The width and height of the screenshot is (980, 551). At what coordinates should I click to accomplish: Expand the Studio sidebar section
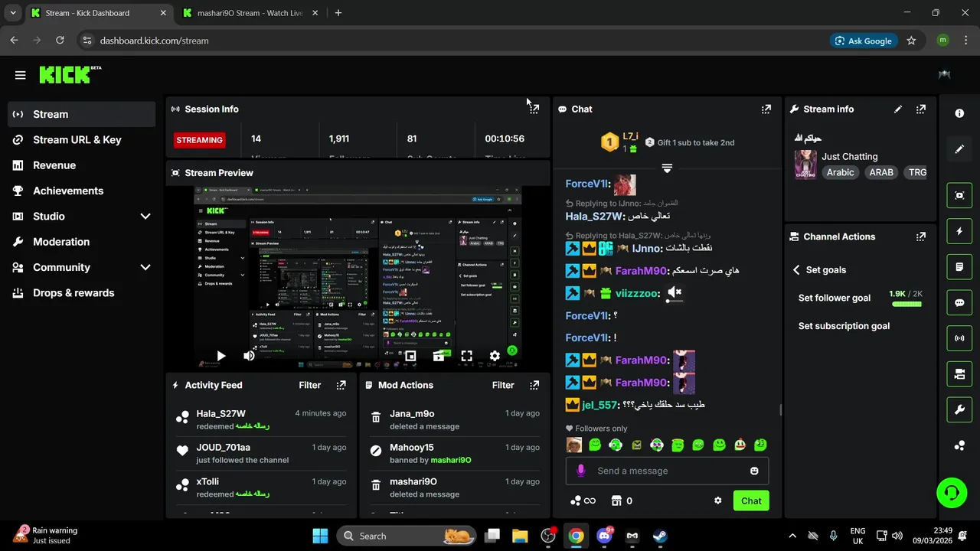tap(145, 217)
